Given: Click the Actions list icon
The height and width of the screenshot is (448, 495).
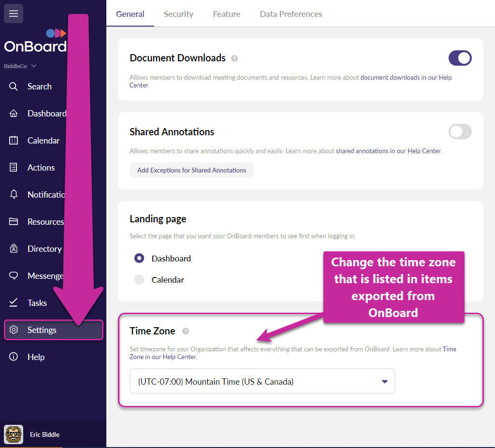Looking at the screenshot, I should coord(13,167).
